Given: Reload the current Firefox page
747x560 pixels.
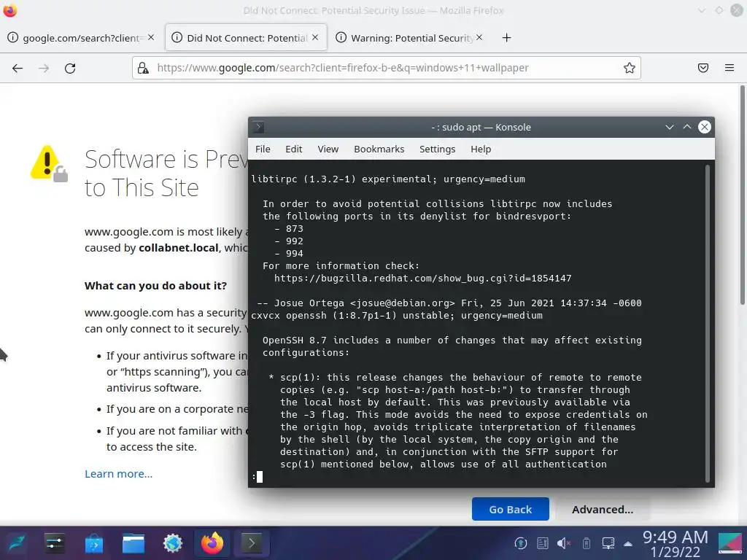Looking at the screenshot, I should pyautogui.click(x=70, y=68).
